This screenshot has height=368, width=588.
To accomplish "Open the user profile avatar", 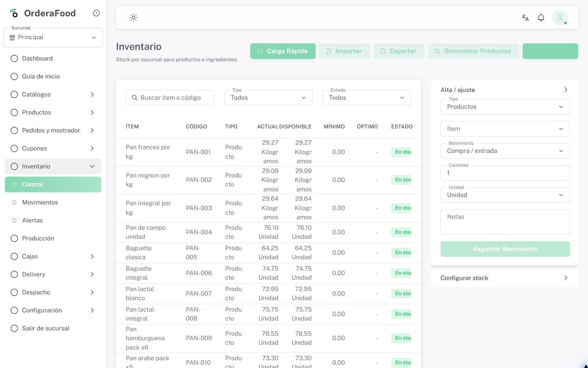I will (560, 18).
